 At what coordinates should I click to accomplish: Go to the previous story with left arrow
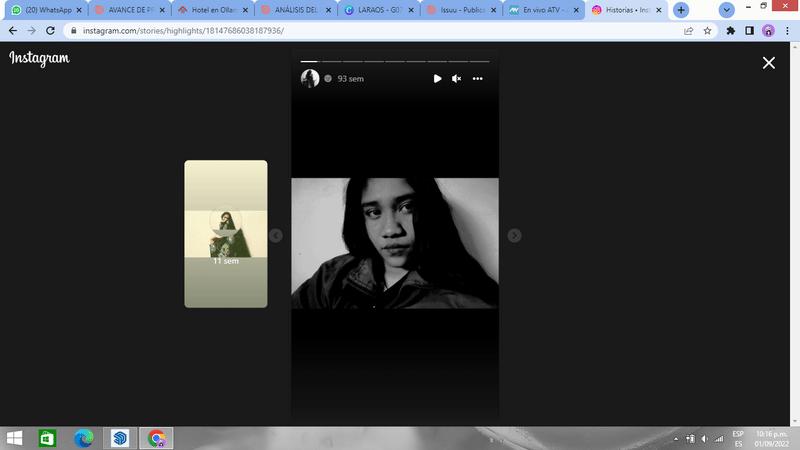click(x=276, y=235)
